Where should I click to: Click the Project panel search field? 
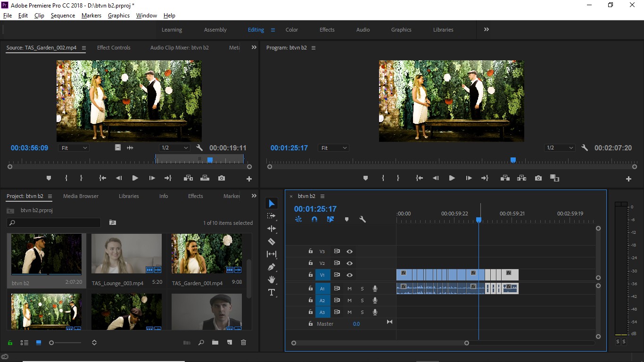click(x=54, y=222)
